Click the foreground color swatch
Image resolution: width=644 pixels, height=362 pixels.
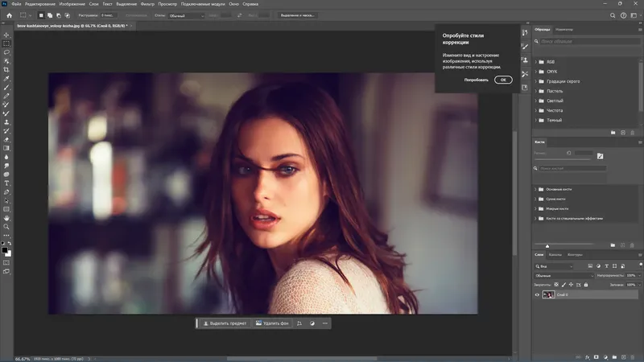(5, 250)
